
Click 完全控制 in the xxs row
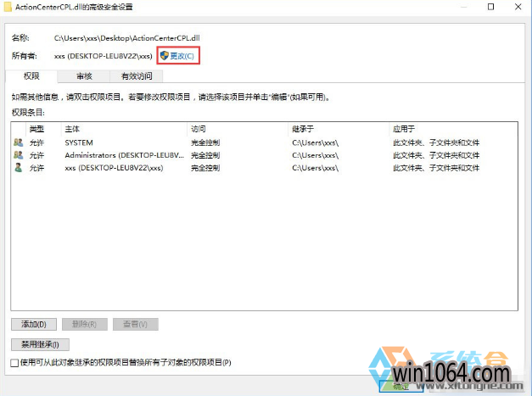(205, 168)
